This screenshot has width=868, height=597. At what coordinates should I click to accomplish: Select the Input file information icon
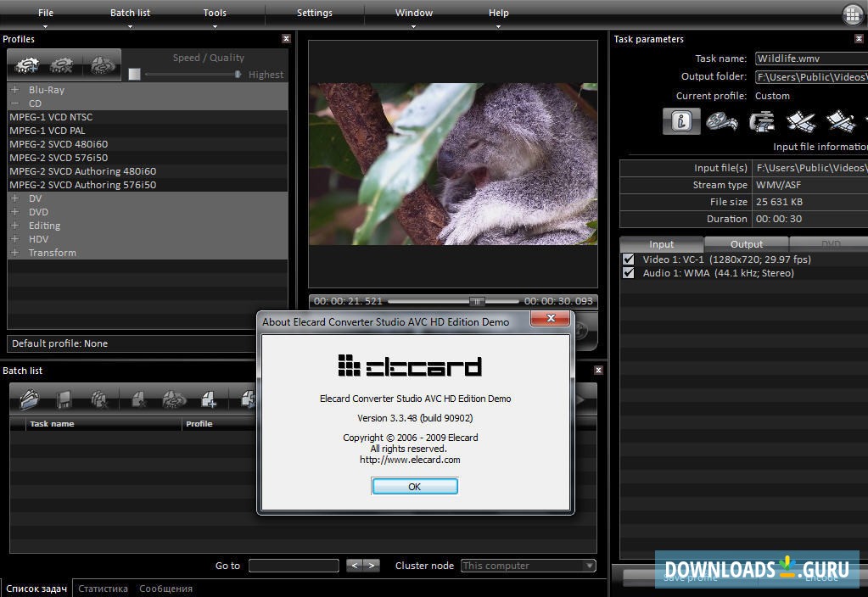(681, 121)
